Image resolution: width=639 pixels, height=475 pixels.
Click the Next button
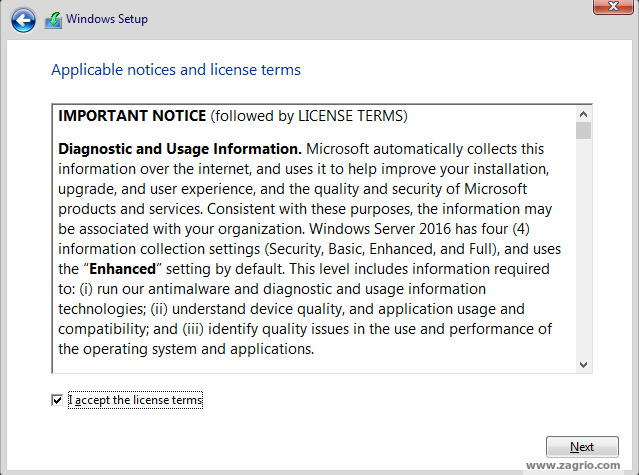point(582,447)
